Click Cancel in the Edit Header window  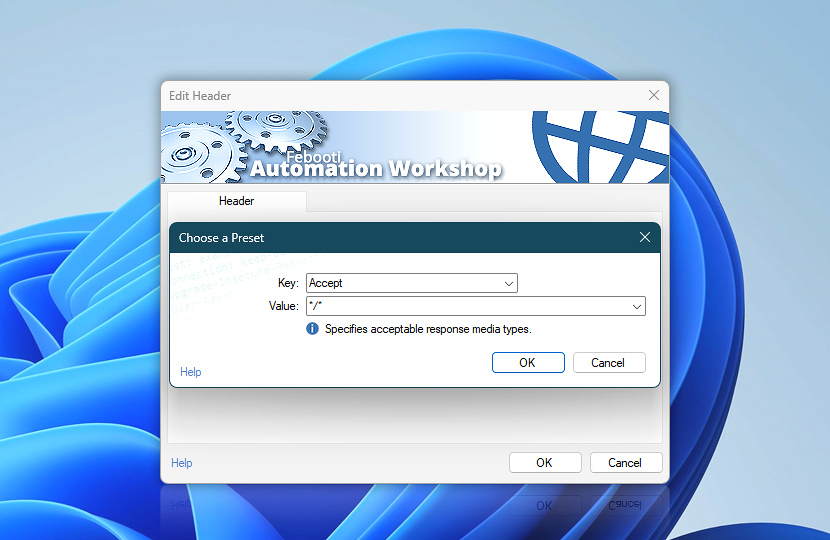(626, 463)
